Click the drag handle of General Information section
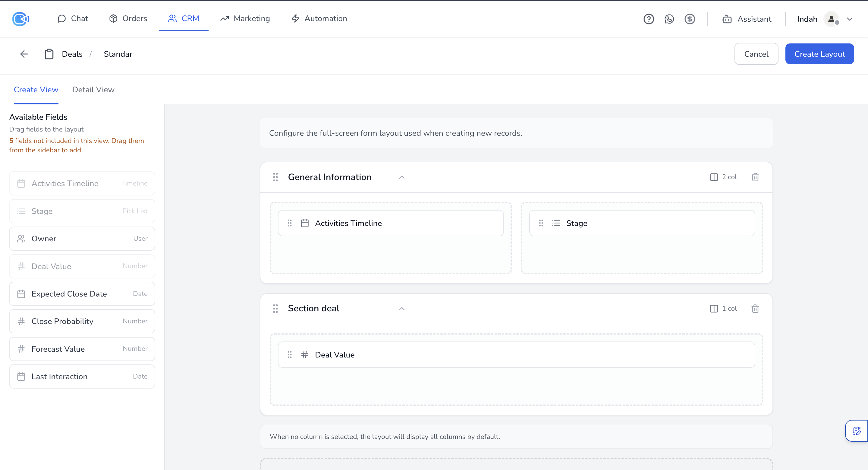 275,177
